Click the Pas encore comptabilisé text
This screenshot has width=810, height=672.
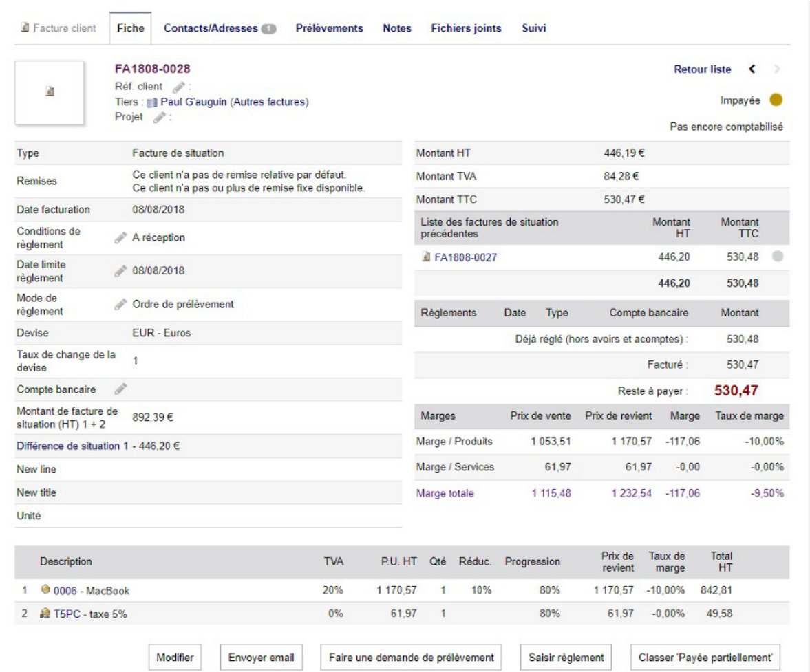tap(726, 127)
